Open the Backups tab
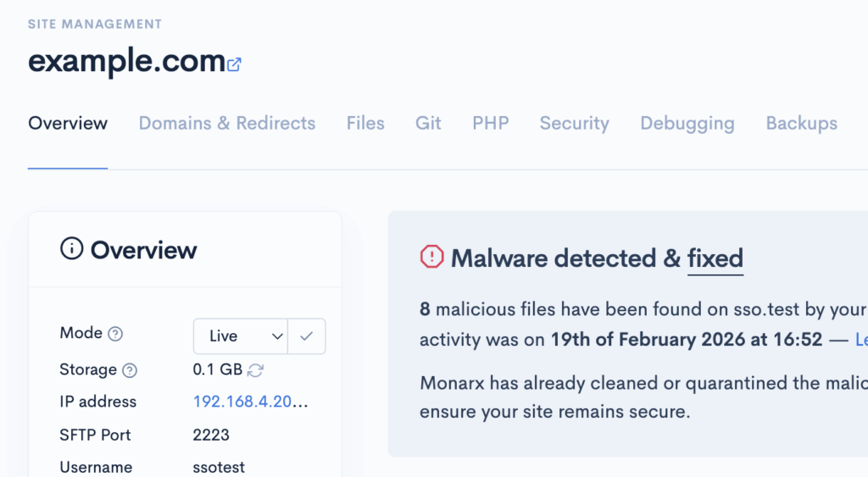The image size is (868, 477). click(801, 124)
